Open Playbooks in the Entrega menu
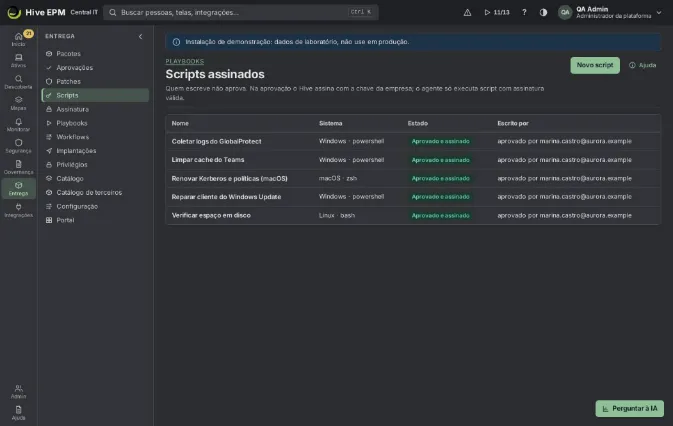 coord(95,123)
